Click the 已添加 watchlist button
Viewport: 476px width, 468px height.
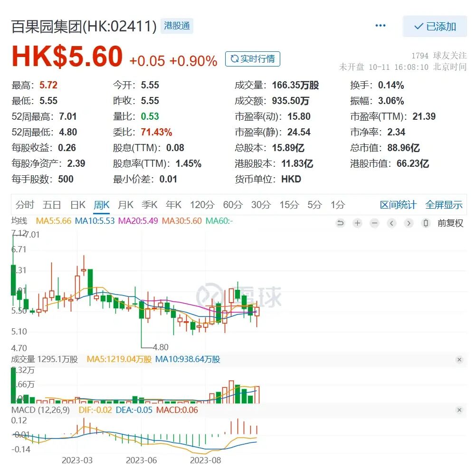pyautogui.click(x=435, y=27)
